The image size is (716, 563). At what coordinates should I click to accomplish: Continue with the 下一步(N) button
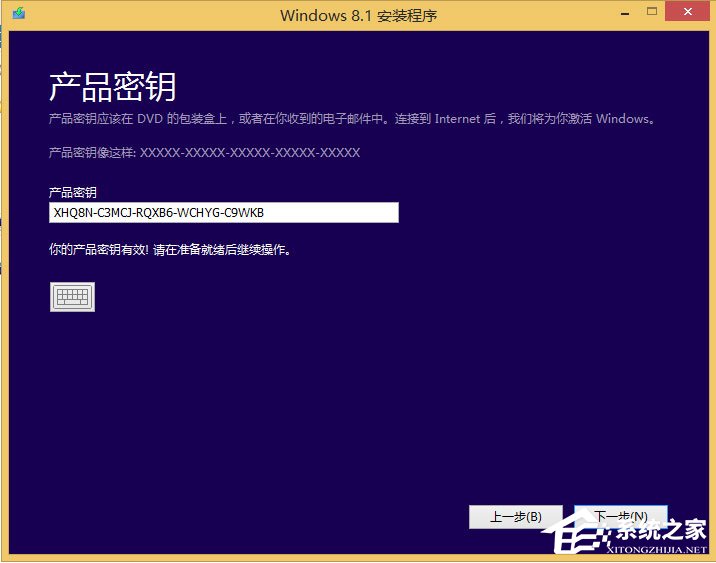point(621,516)
